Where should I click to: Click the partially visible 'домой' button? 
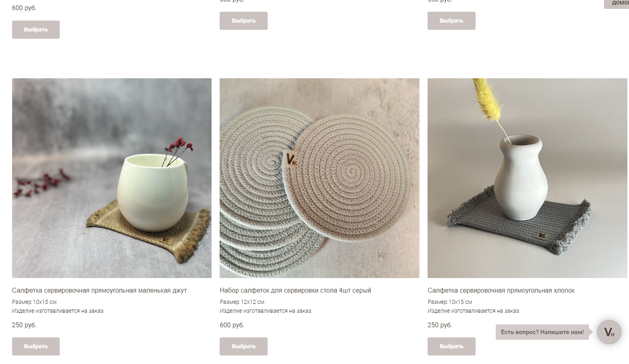pyautogui.click(x=616, y=3)
